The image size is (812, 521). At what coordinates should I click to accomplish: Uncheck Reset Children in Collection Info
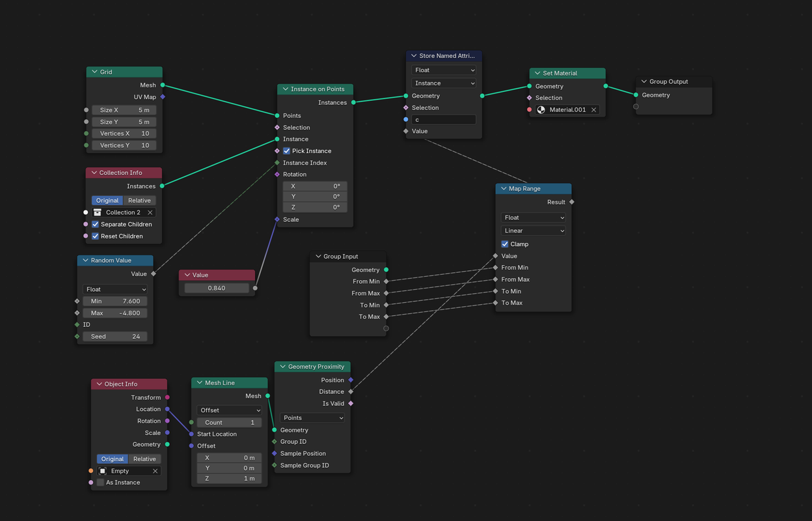(x=96, y=236)
